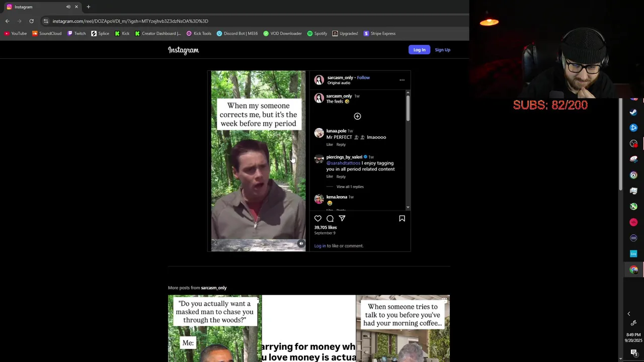Toggle the reel's sound button

tap(301, 243)
